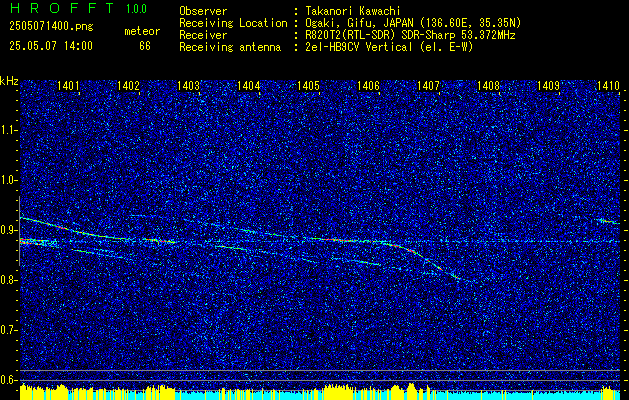Click the 0.8 kHz axis label
Viewport: 629px width, 400px height.
click(x=9, y=280)
